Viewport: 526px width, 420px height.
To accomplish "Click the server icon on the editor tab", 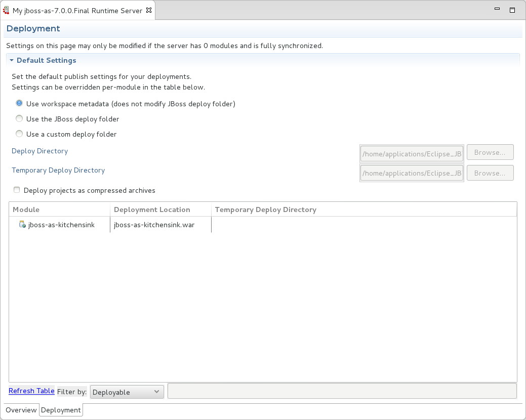I will coord(6,10).
